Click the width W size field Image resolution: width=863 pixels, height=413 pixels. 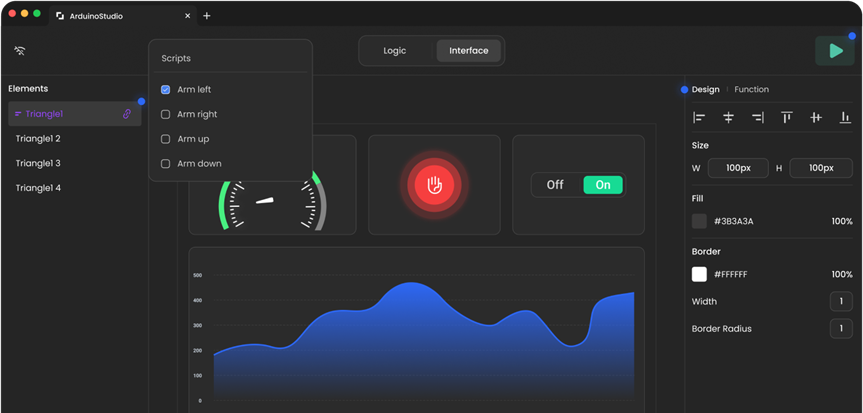(738, 168)
